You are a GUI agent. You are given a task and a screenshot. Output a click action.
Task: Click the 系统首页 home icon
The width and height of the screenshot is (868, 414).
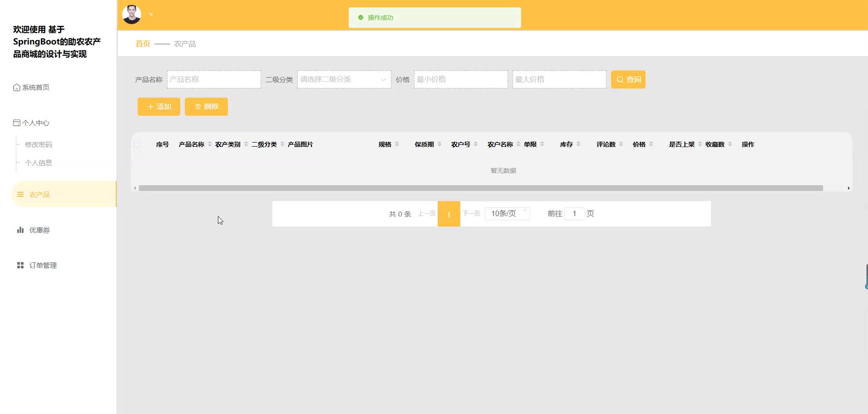click(x=17, y=87)
